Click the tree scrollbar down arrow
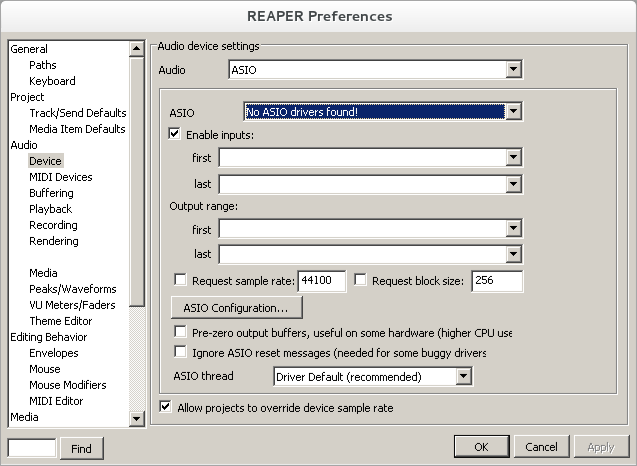Viewport: 637px width, 466px height. [136, 418]
